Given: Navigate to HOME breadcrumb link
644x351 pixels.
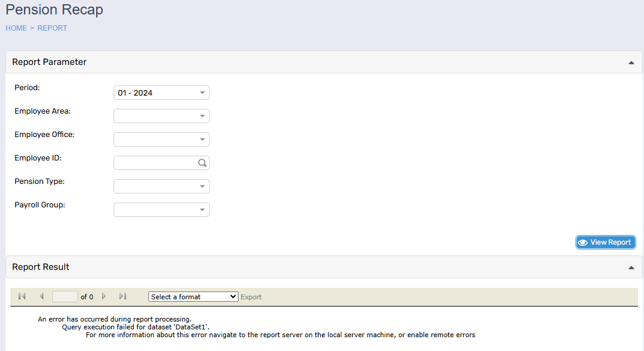Looking at the screenshot, I should tap(16, 28).
